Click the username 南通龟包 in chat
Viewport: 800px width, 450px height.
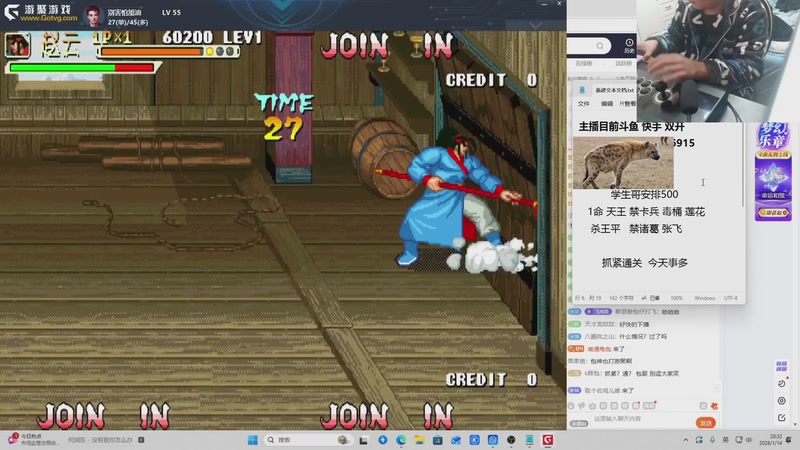(599, 349)
